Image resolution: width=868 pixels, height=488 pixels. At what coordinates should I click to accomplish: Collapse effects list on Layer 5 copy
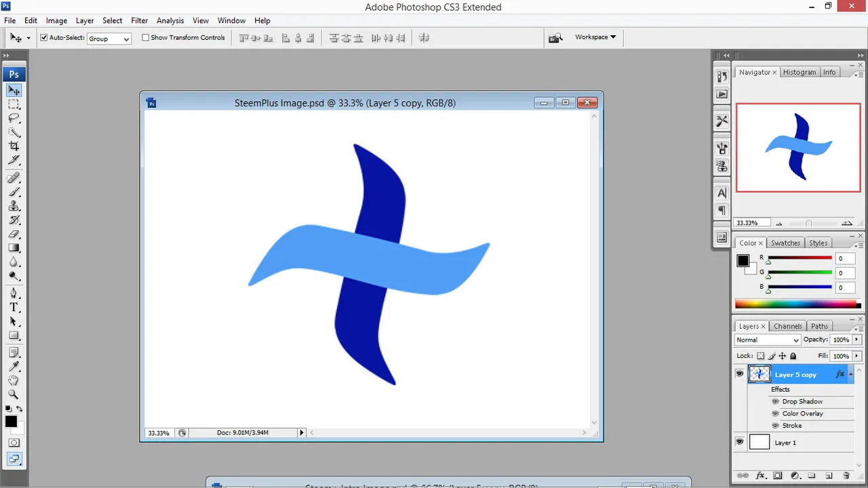pos(851,374)
